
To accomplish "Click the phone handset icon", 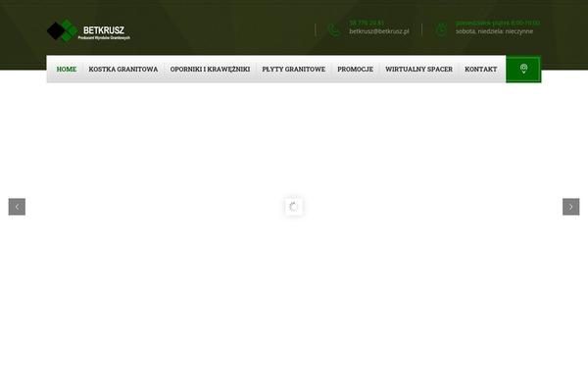I will tap(334, 29).
